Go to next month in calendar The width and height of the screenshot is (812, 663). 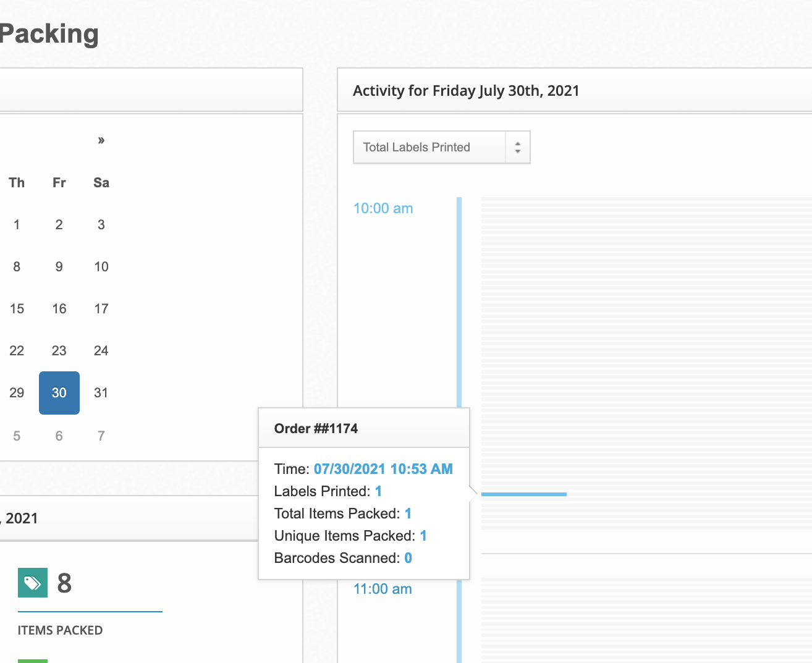(101, 140)
